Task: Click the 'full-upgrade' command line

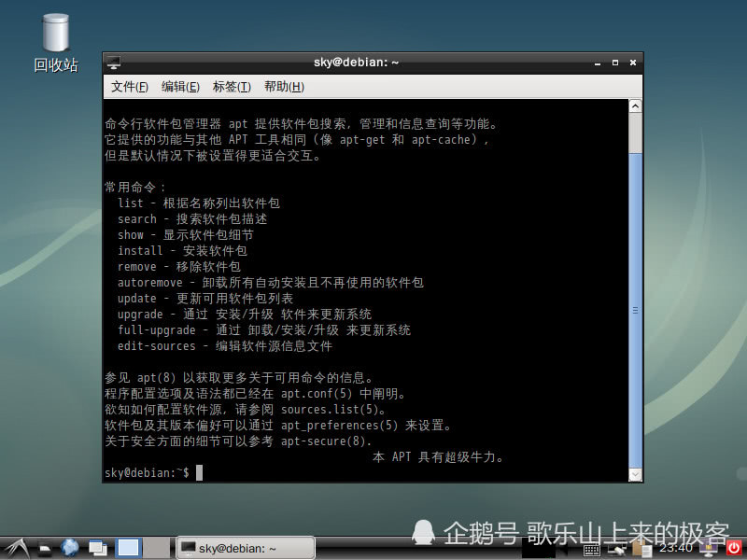Action: 264,330
